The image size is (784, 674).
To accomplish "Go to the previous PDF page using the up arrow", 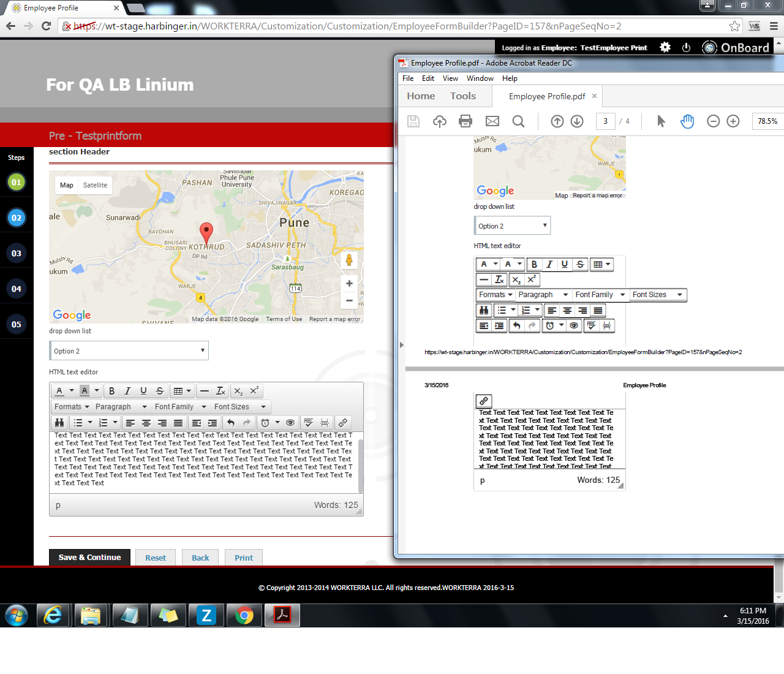I will point(557,121).
